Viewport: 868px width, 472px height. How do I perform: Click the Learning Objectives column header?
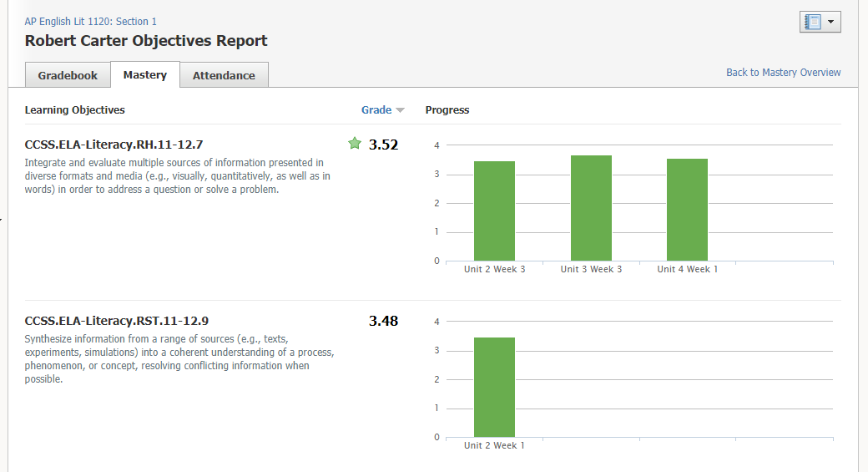pos(75,110)
